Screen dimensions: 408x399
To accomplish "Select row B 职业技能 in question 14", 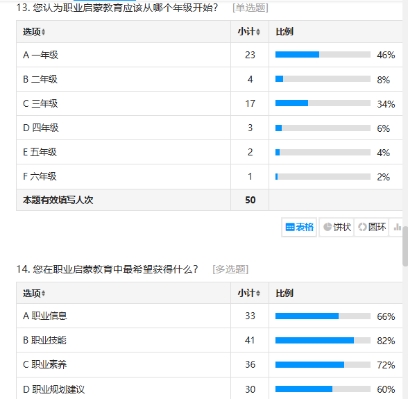I will click(209, 340).
